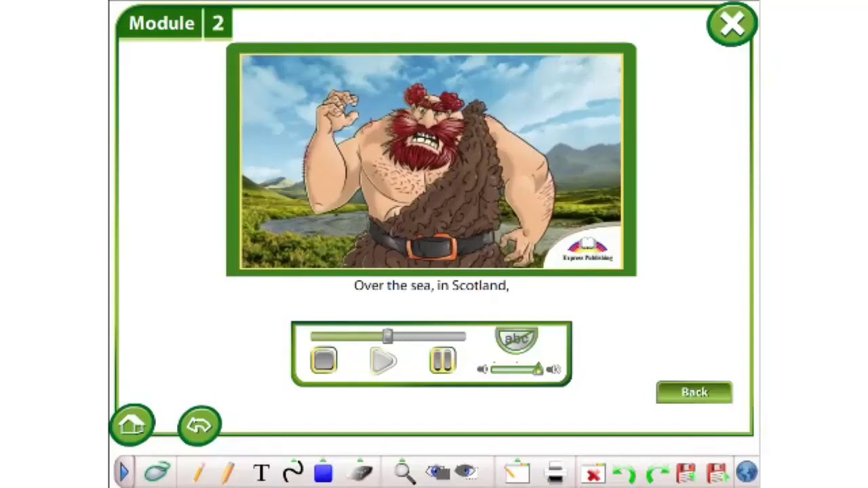This screenshot has height=488, width=868.
Task: Select the Text tool
Action: (261, 472)
